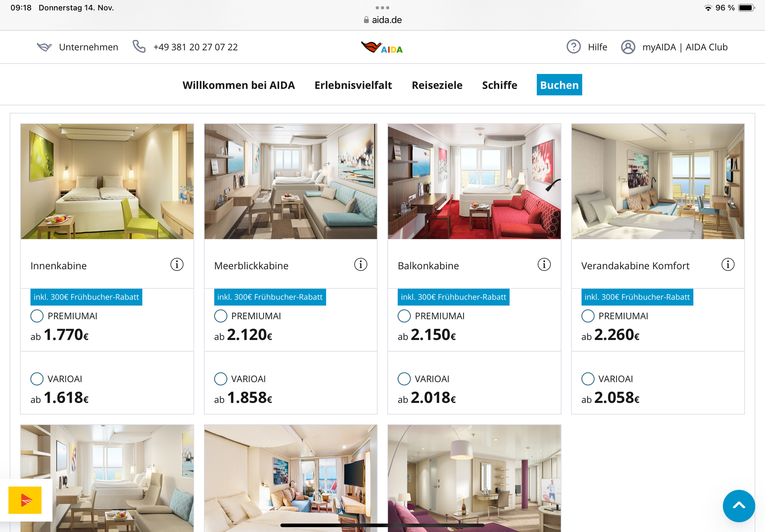This screenshot has height=532, width=765.
Task: Click the yellow AIDA play widget
Action: pyautogui.click(x=25, y=500)
